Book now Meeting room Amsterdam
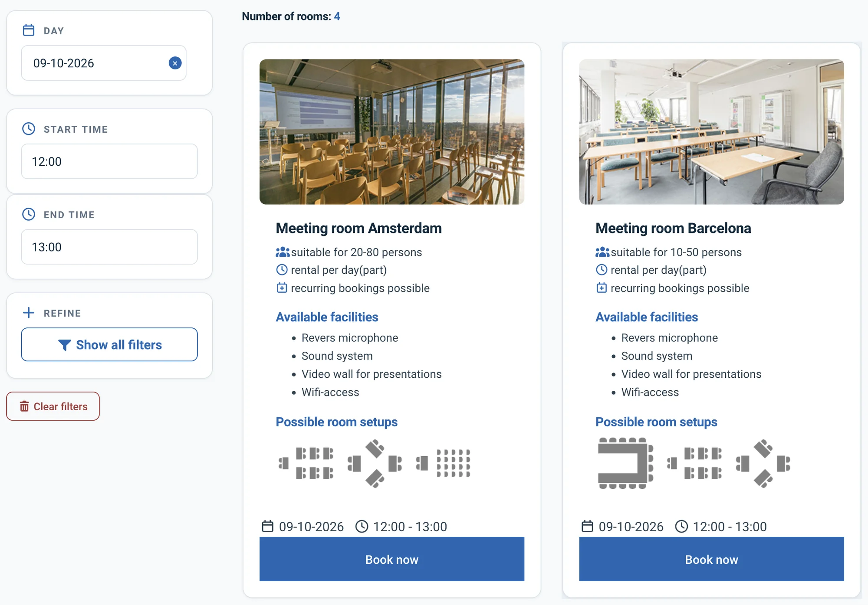This screenshot has width=868, height=605. point(392,559)
